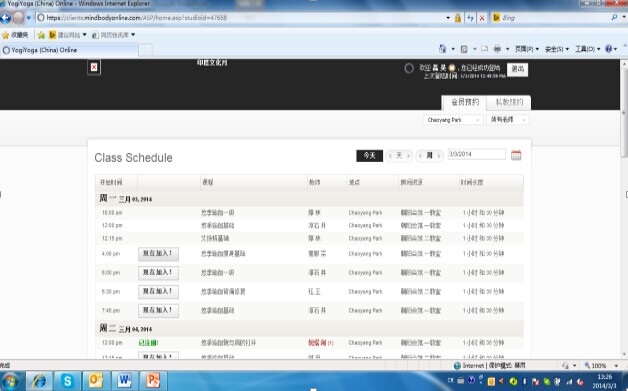Click the page refresh arrows icon
The height and width of the screenshot is (391, 628).
click(x=470, y=18)
